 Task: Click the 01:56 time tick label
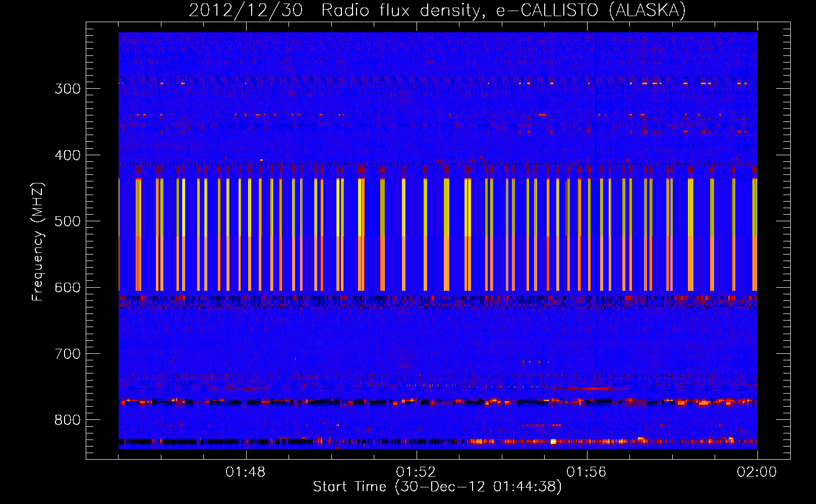click(587, 472)
